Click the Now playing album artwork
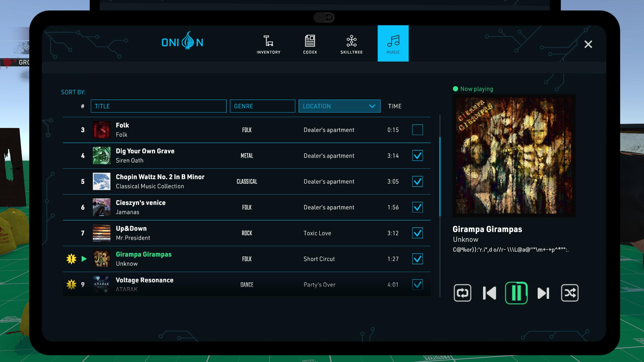This screenshot has height=362, width=644. coord(514,156)
